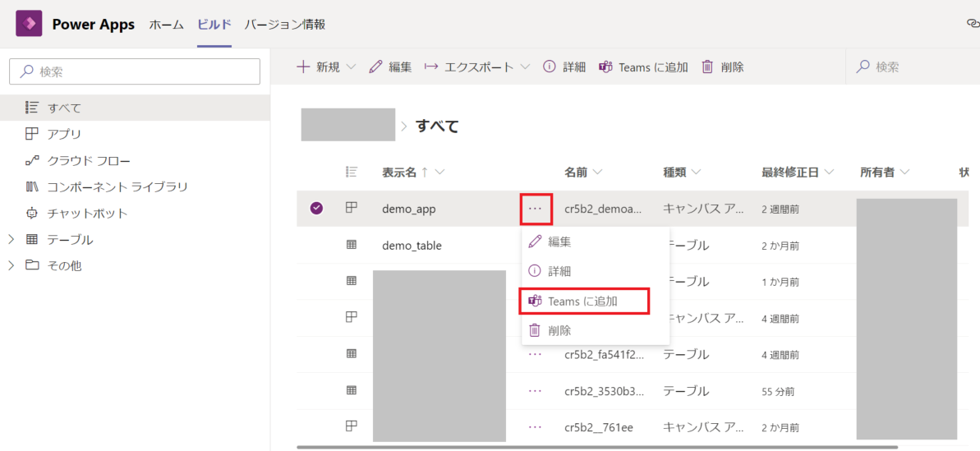This screenshot has height=451, width=980.
Task: Select その他 folder in the sidebar
Action: click(64, 266)
